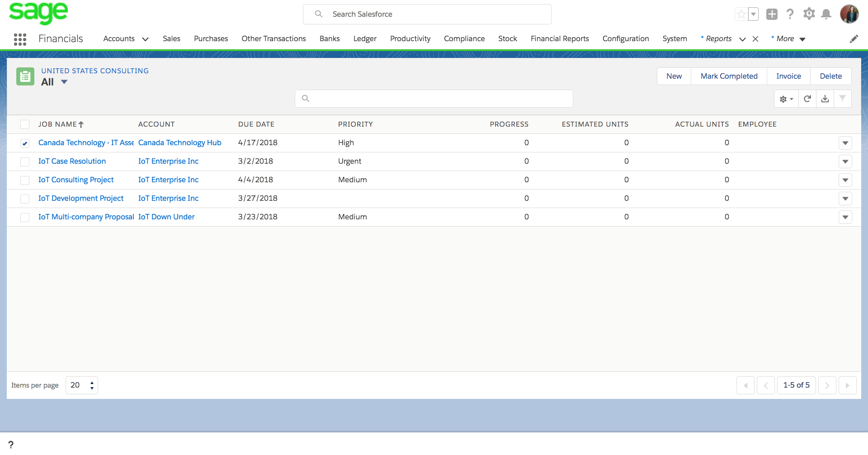
Task: Toggle the select-all rows checkbox
Action: (x=25, y=124)
